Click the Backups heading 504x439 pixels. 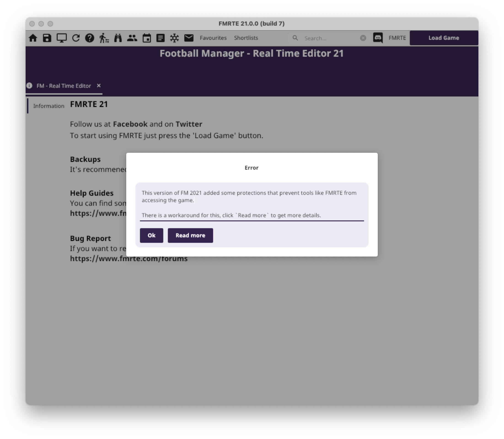pos(85,160)
